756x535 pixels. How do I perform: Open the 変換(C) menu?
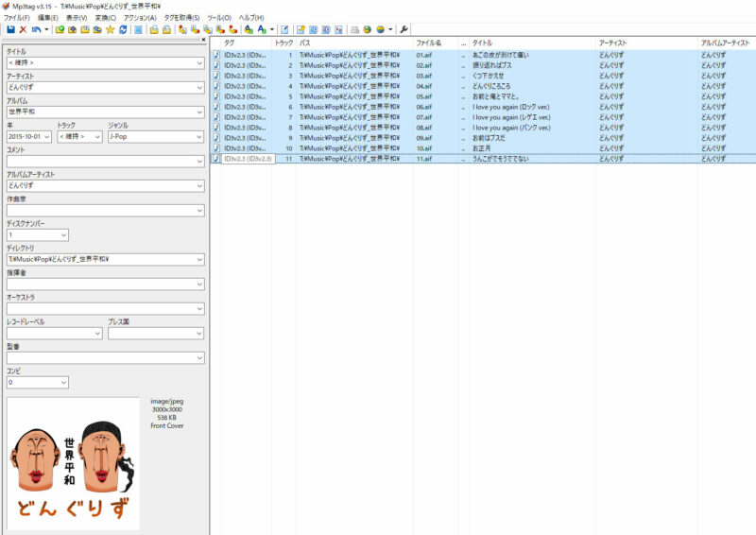coord(106,17)
